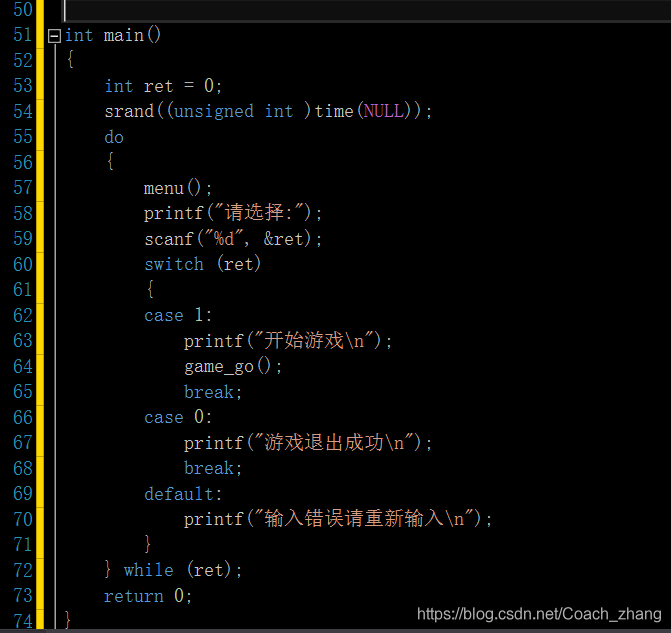Image resolution: width=671 pixels, height=633 pixels.
Task: Click the 'menu();' call
Action: pyautogui.click(x=178, y=188)
